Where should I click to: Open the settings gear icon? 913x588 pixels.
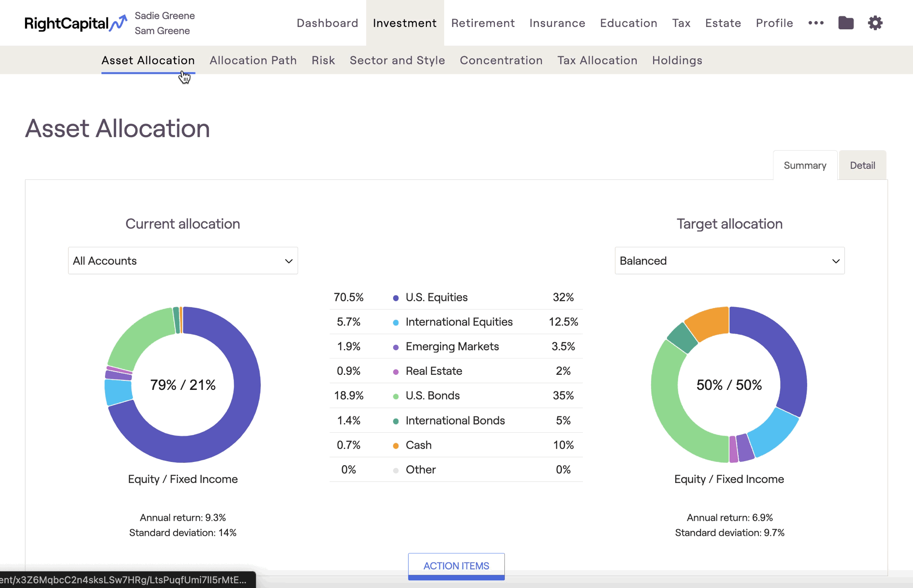(x=875, y=23)
